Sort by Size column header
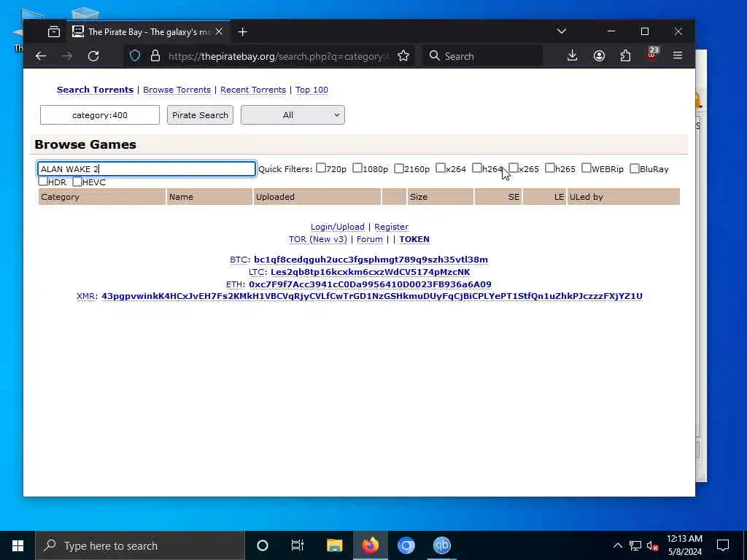The image size is (747, 560). pyautogui.click(x=440, y=197)
